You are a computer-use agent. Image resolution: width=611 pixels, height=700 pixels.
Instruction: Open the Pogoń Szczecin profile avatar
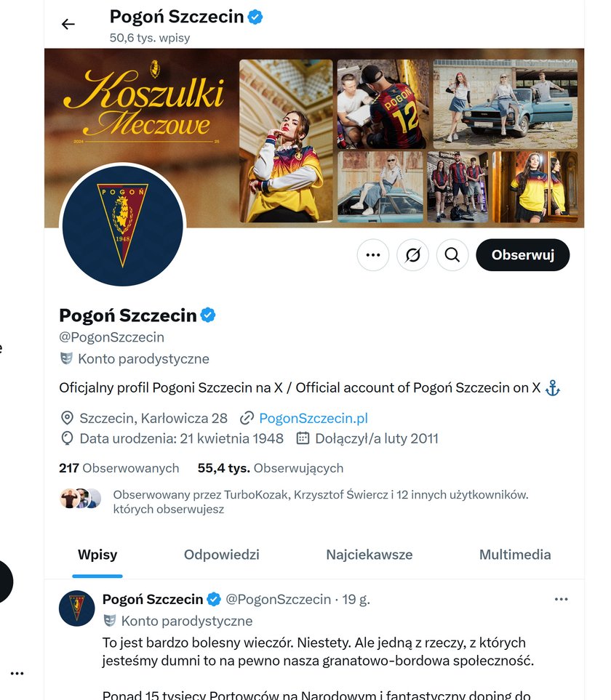(x=123, y=226)
